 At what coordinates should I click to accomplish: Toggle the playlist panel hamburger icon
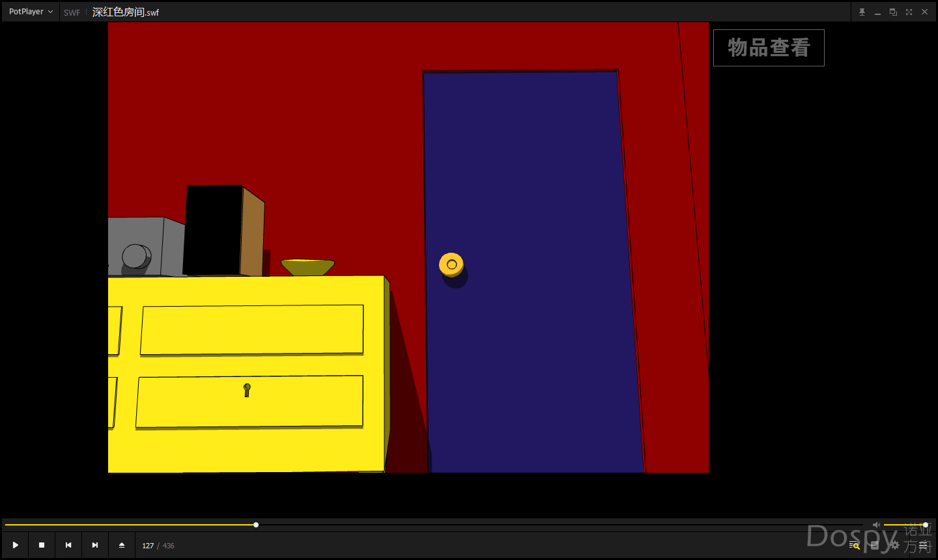923,545
